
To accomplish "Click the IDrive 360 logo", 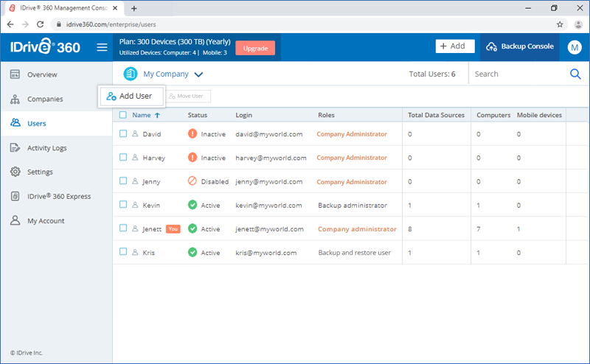I will coord(45,46).
